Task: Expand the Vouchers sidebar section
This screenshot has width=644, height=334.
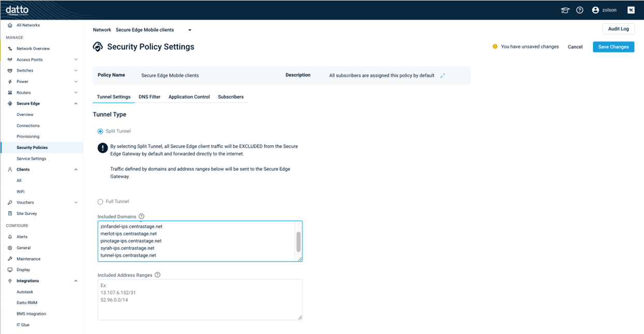Action: 76,202
